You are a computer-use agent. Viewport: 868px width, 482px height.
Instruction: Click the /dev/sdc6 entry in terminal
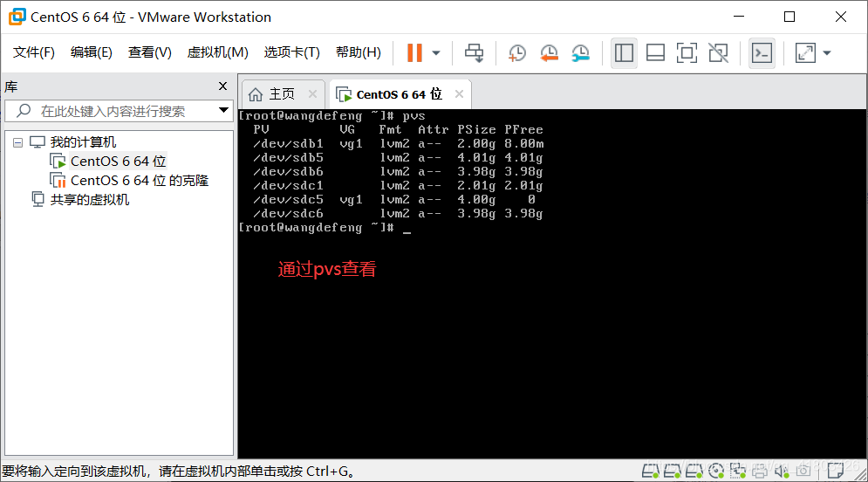pos(288,214)
